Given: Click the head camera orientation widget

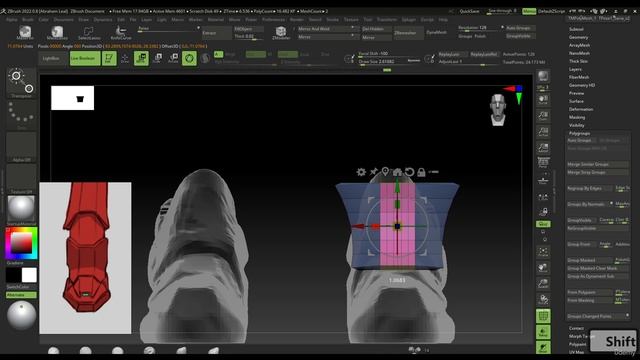Looking at the screenshot, I should pyautogui.click(x=498, y=109).
